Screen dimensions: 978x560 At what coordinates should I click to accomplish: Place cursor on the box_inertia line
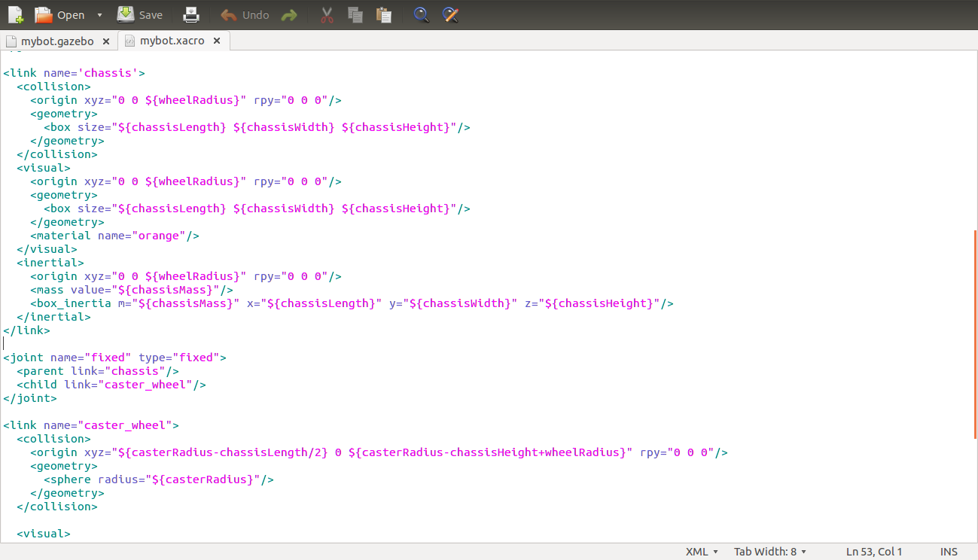pyautogui.click(x=352, y=303)
